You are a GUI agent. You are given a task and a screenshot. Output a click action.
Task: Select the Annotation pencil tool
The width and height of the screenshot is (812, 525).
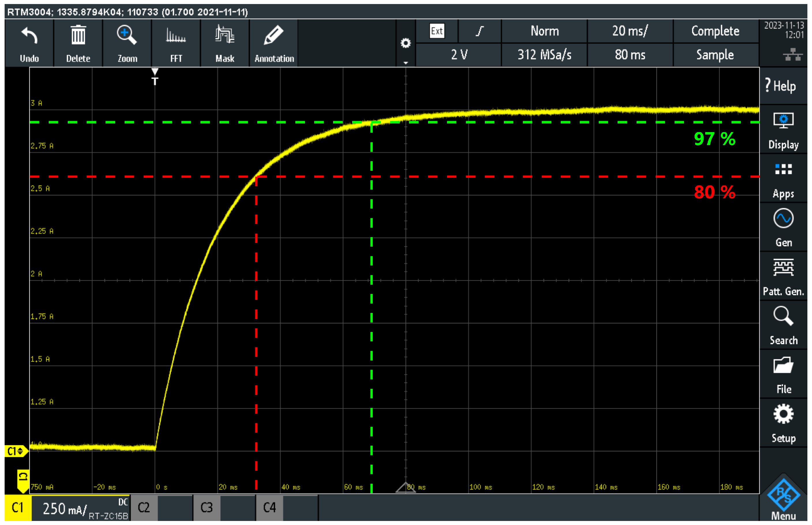tap(274, 35)
